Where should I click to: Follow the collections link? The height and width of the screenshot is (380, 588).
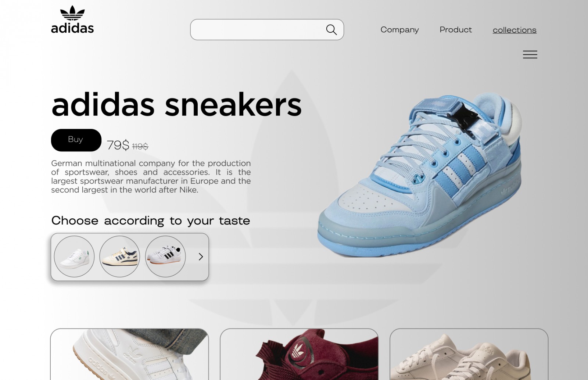(x=514, y=30)
